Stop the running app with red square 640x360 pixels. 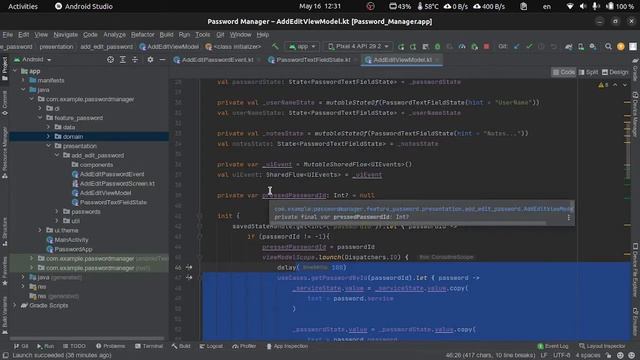point(487,47)
